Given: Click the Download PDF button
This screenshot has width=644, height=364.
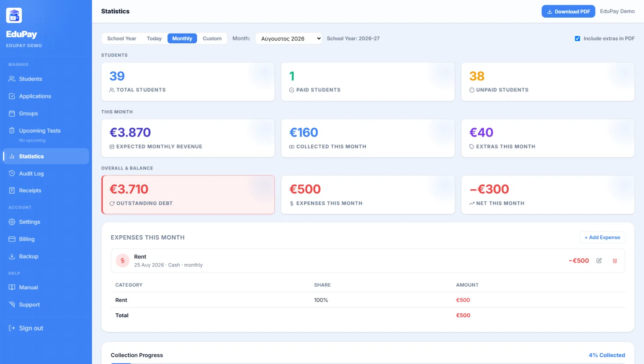Looking at the screenshot, I should coord(568,12).
